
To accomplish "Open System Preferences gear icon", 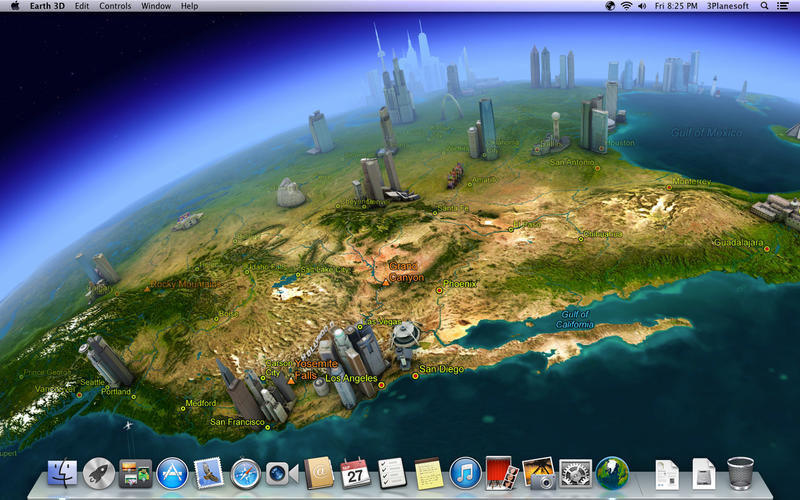I will coord(576,473).
